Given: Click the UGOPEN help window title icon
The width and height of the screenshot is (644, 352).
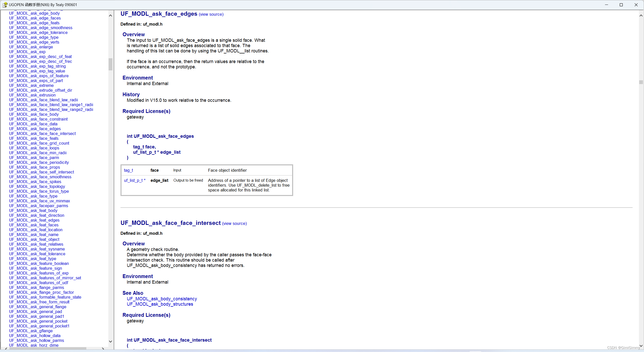Looking at the screenshot, I should pos(5,5).
